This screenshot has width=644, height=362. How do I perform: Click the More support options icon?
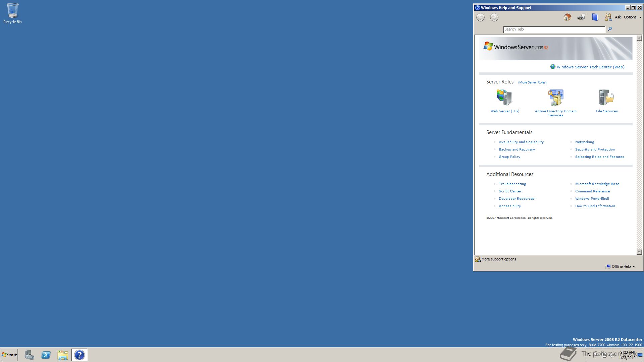(x=478, y=259)
